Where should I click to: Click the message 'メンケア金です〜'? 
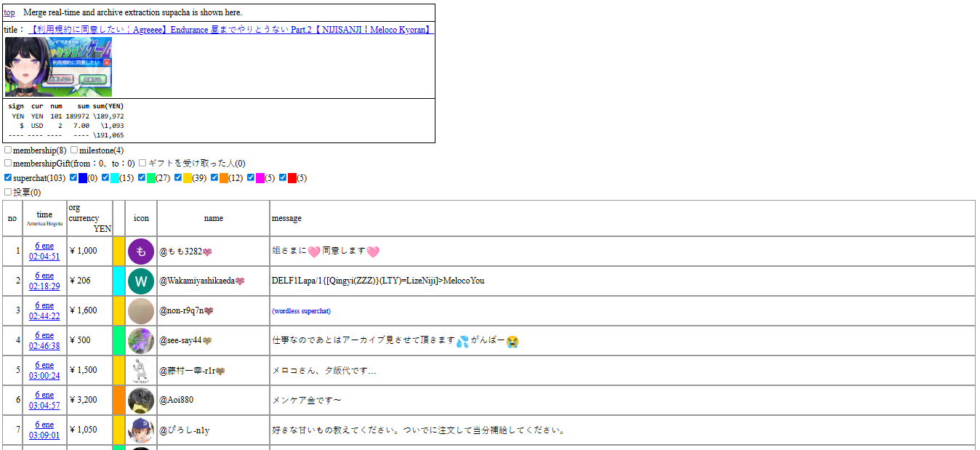[307, 400]
